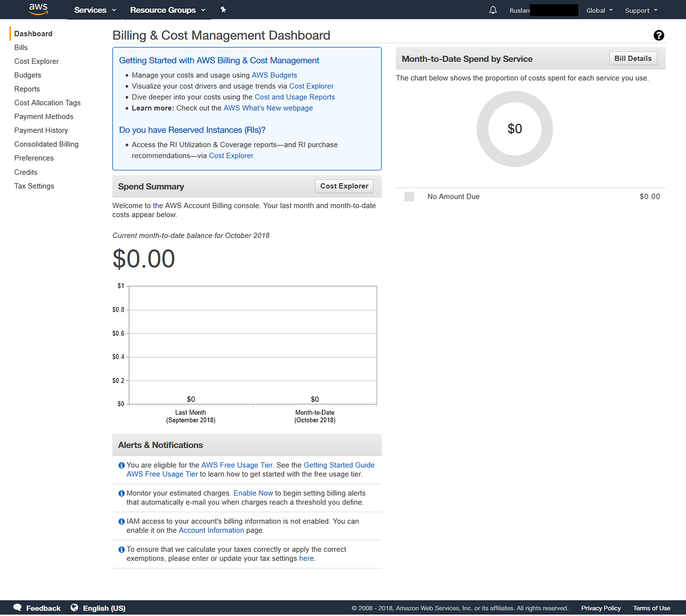
Task: Expand the Resource Groups dropdown
Action: click(x=168, y=10)
